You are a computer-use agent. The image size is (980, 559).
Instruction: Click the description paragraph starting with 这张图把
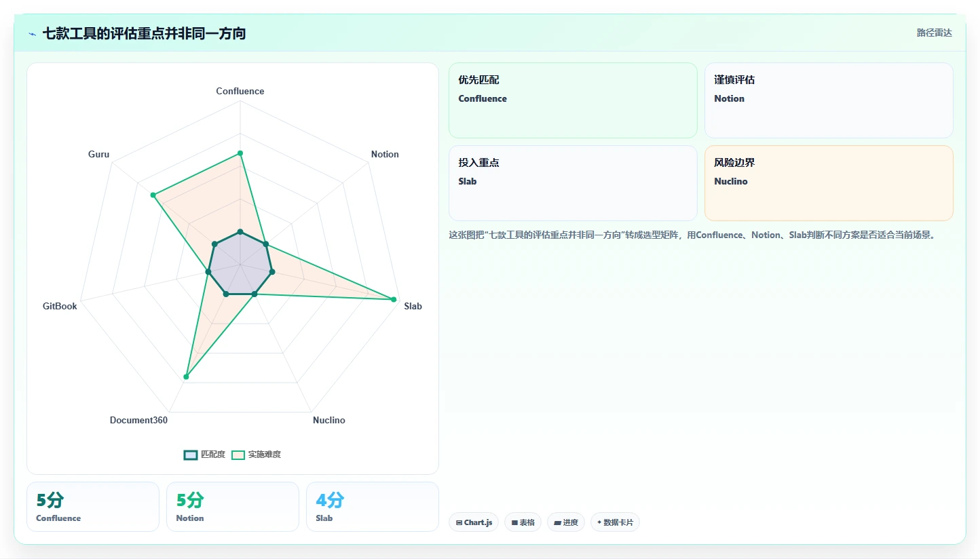point(692,235)
